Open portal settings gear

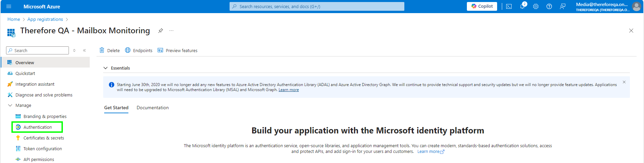pyautogui.click(x=536, y=6)
